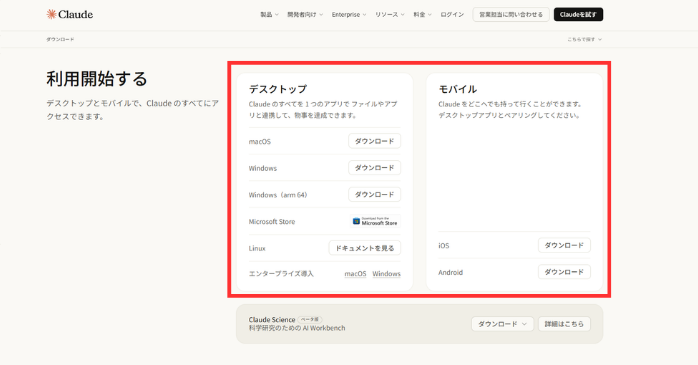Open the Enterprise navigation dropdown
Viewport: 698px width, 365px height.
coord(349,15)
